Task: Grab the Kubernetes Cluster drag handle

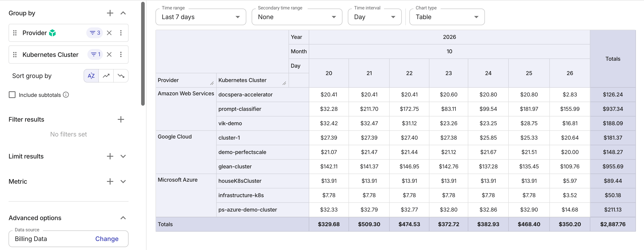Action: point(15,55)
